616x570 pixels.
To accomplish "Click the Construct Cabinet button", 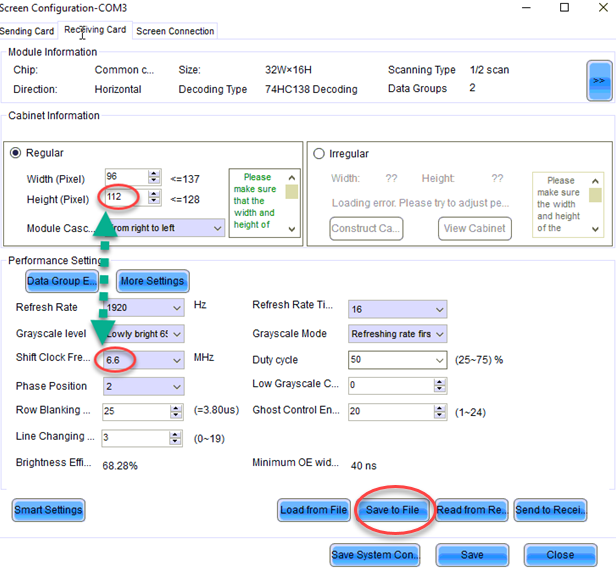I will pyautogui.click(x=366, y=228).
